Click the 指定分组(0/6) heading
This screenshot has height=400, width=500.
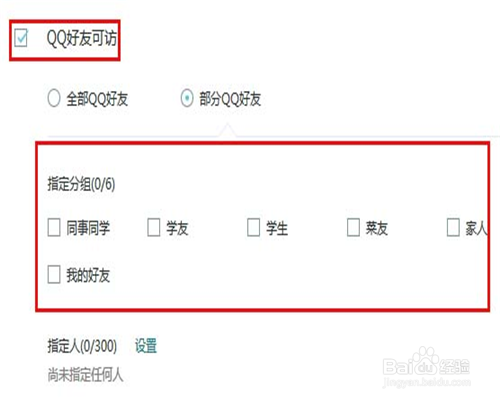coord(81,184)
